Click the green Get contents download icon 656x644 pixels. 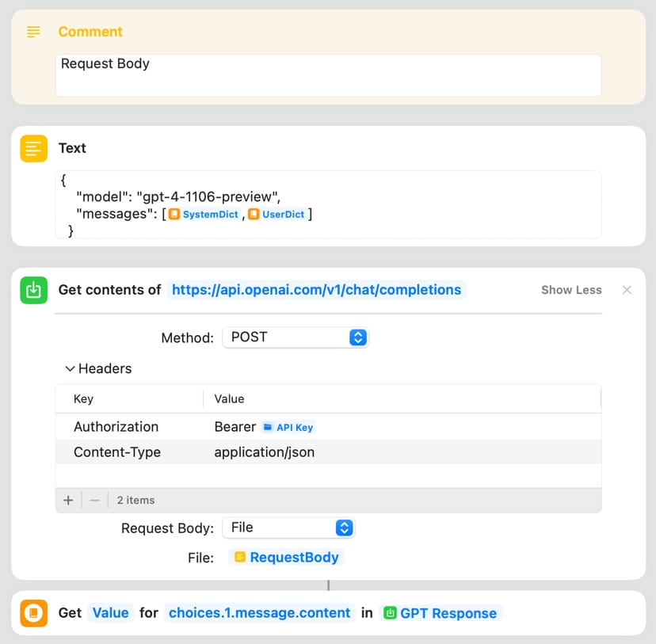point(33,290)
